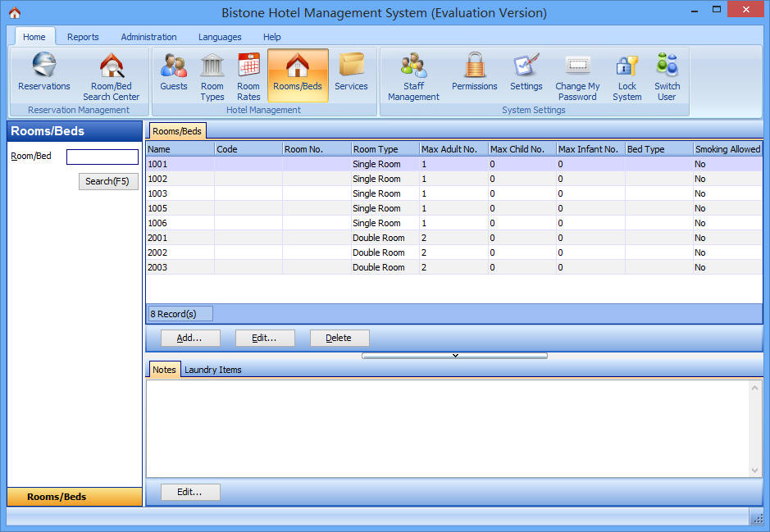Sort by Max Adult No. column header
This screenshot has height=532, width=770.
pos(453,148)
